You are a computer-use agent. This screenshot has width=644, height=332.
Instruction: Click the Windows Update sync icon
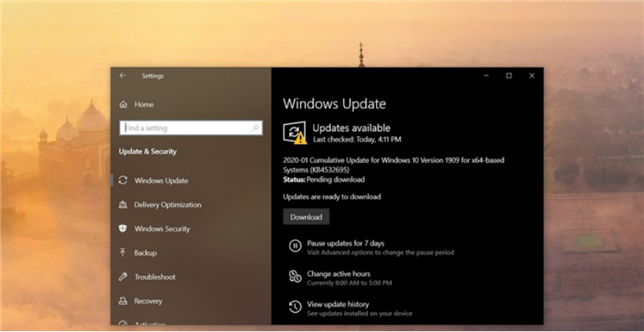(123, 181)
